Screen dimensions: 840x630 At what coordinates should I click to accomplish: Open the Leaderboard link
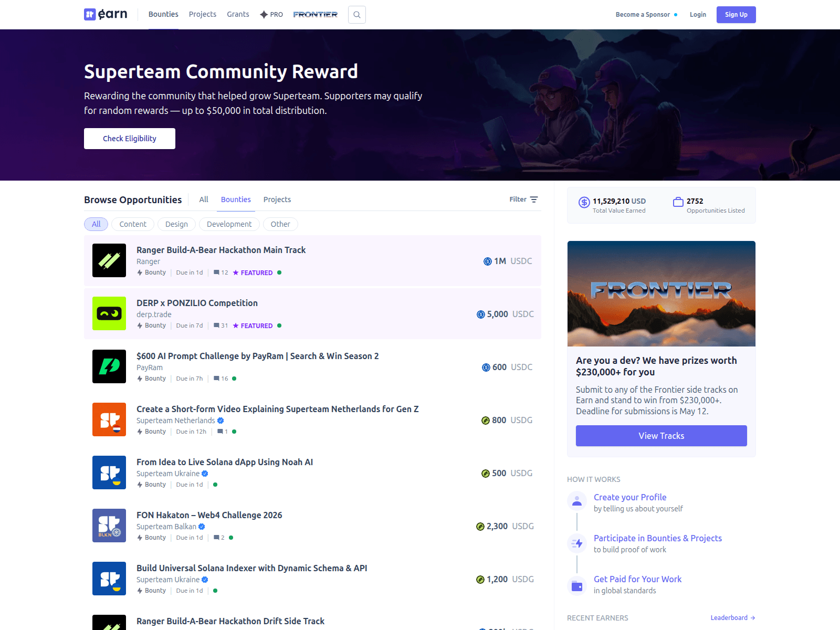tap(729, 617)
